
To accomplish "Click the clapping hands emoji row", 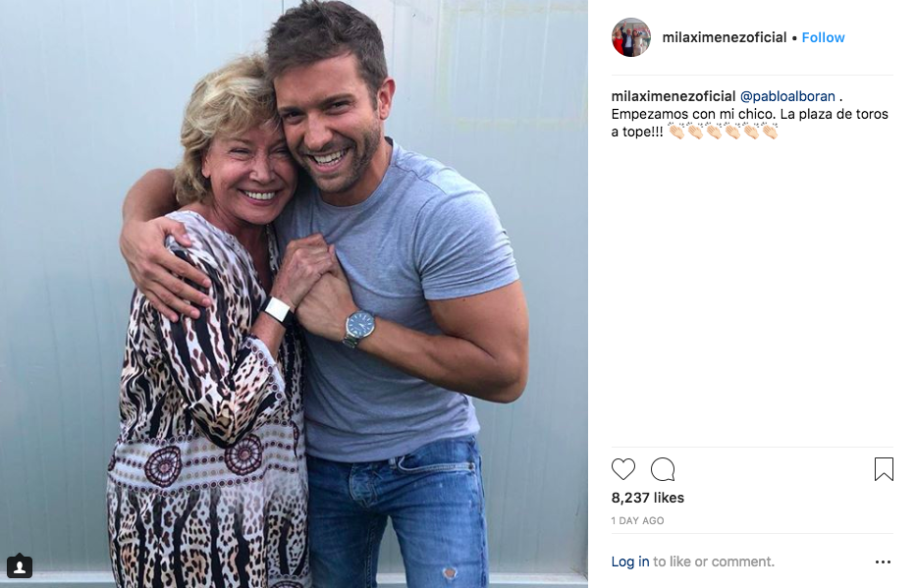I will [x=723, y=132].
